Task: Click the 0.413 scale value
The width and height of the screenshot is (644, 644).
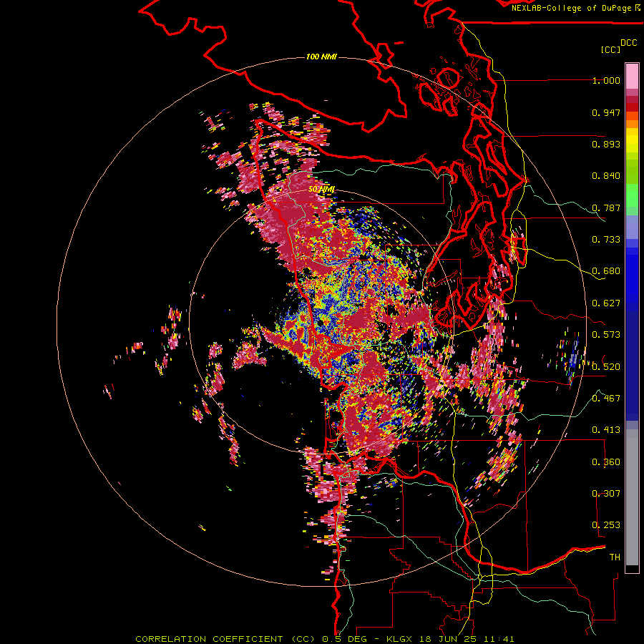Action: point(606,430)
